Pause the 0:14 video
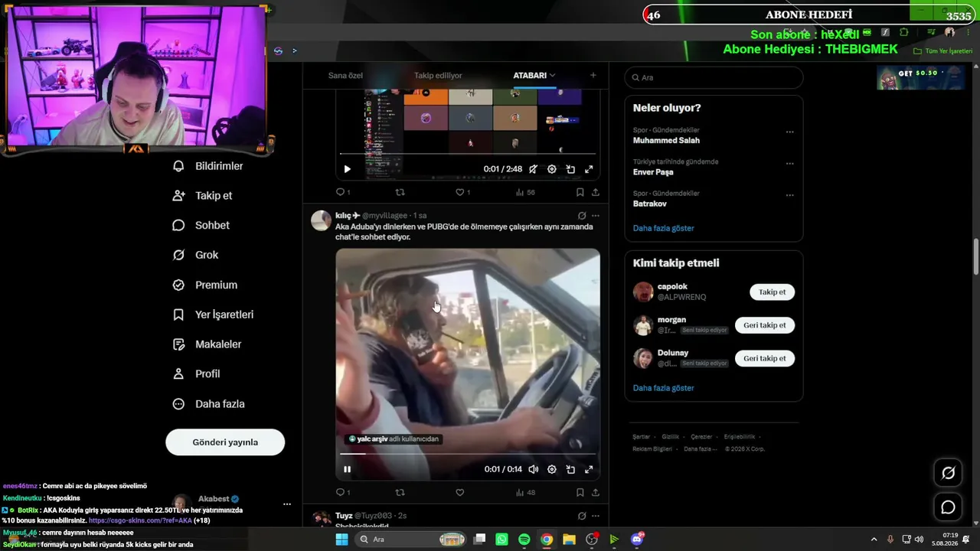The width and height of the screenshot is (980, 551). click(347, 469)
